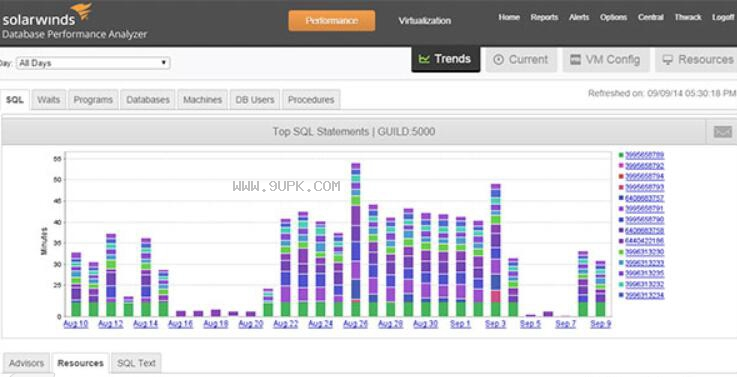
Task: Open the Virtualization section
Action: tap(424, 21)
